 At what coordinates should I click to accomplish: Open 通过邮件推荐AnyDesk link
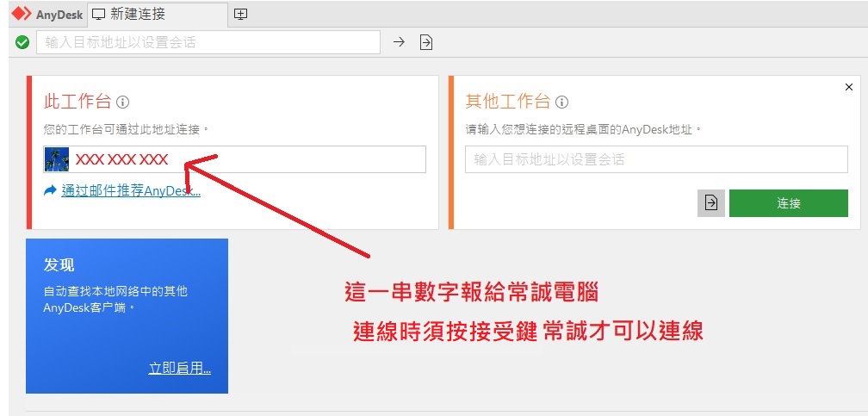131,191
